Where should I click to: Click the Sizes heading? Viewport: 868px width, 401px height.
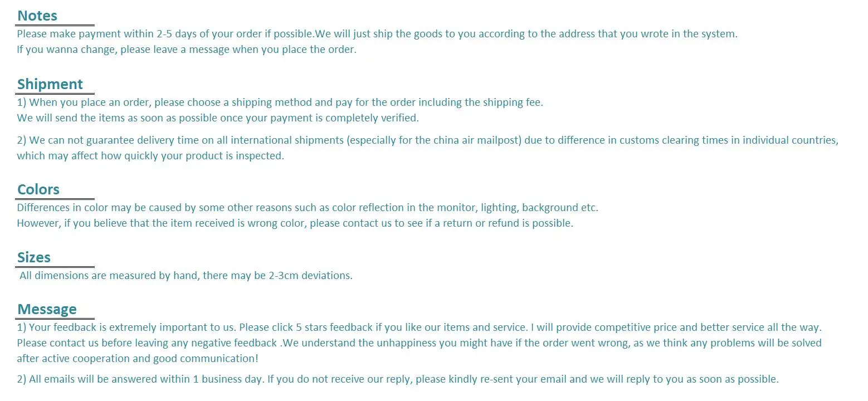(x=34, y=257)
